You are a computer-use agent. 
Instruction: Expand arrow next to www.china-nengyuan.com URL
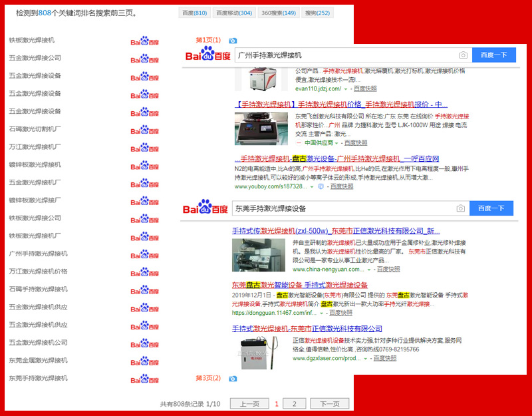[369, 270]
